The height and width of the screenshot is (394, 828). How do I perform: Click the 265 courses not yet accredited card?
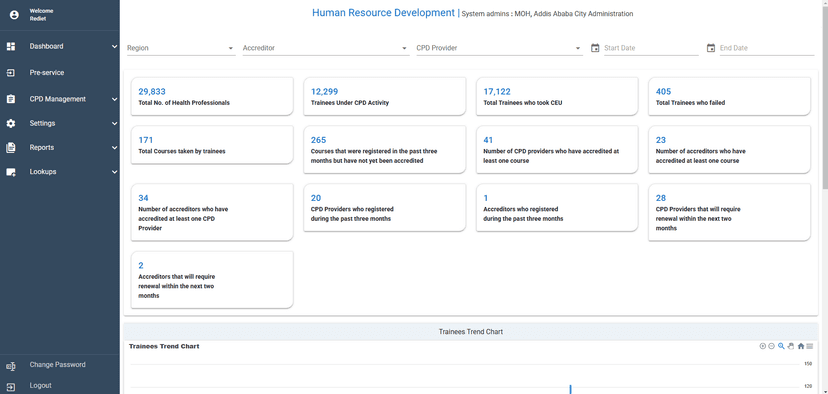(x=384, y=149)
